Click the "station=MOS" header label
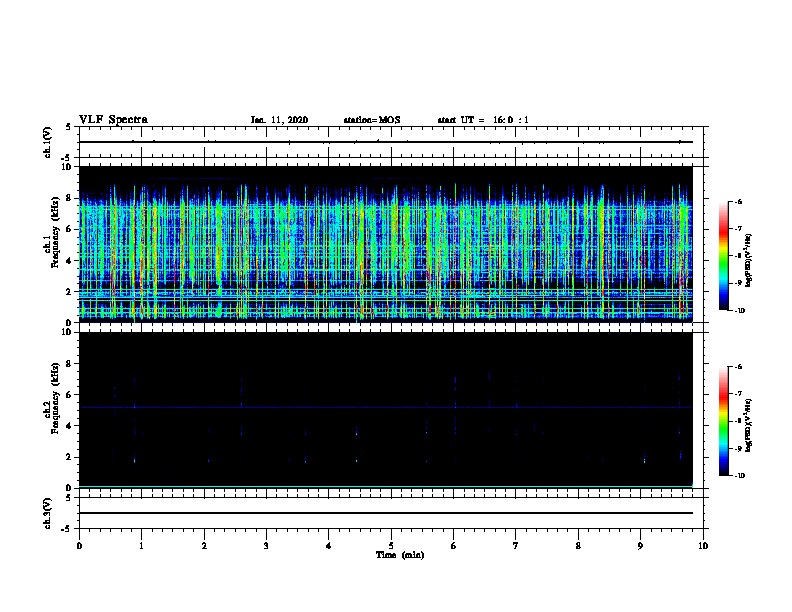The image size is (792, 612). pyautogui.click(x=372, y=120)
